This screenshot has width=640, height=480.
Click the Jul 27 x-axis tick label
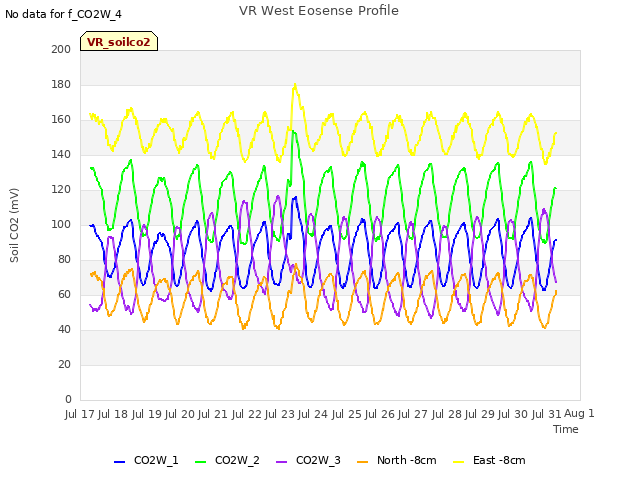coord(413,414)
